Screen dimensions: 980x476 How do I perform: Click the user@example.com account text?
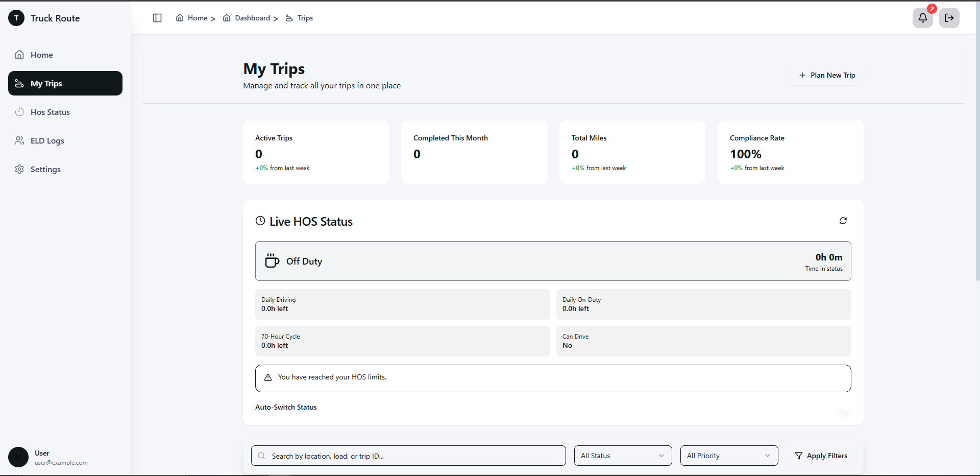point(61,463)
